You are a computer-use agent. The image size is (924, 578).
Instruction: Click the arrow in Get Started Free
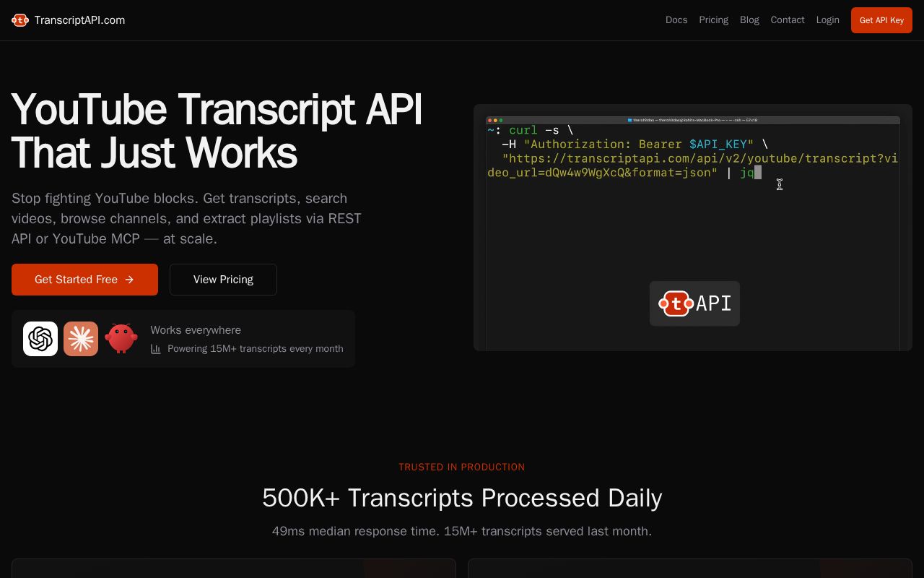click(129, 280)
